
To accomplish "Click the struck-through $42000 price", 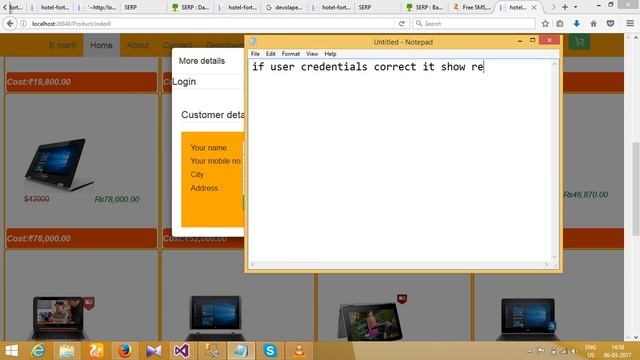I will pyautogui.click(x=37, y=199).
